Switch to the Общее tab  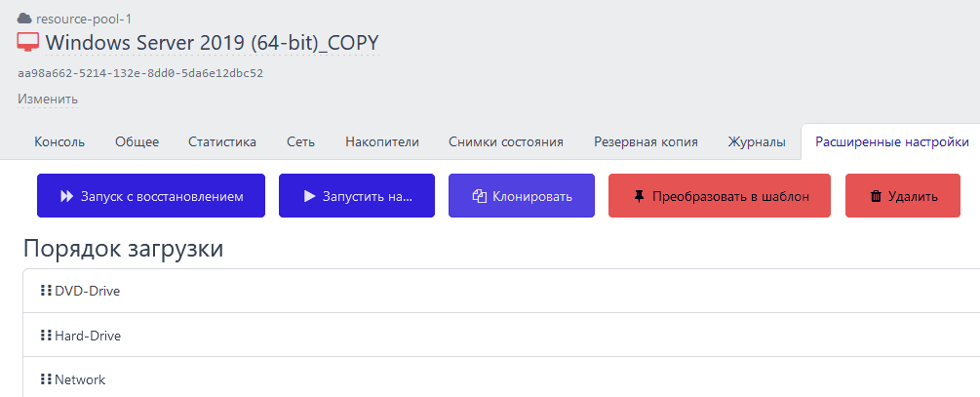click(x=137, y=141)
